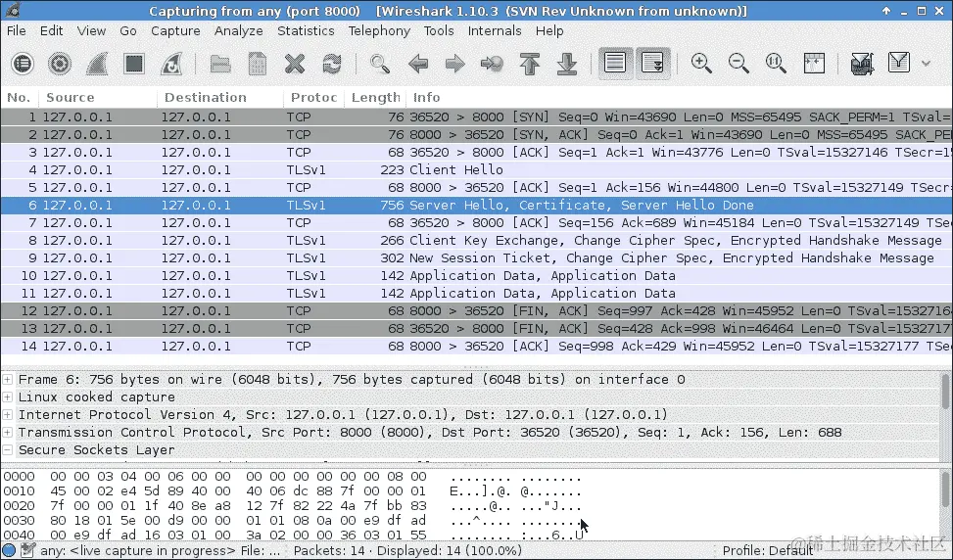This screenshot has width=953, height=560.
Task: Open the Help menu
Action: pyautogui.click(x=549, y=31)
